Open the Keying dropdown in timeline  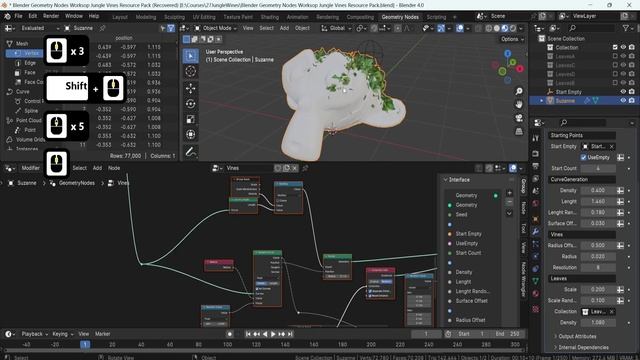tap(62, 334)
